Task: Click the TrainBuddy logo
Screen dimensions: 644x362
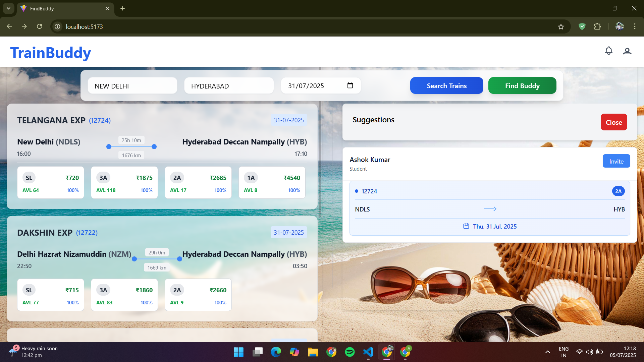Action: 51,53
